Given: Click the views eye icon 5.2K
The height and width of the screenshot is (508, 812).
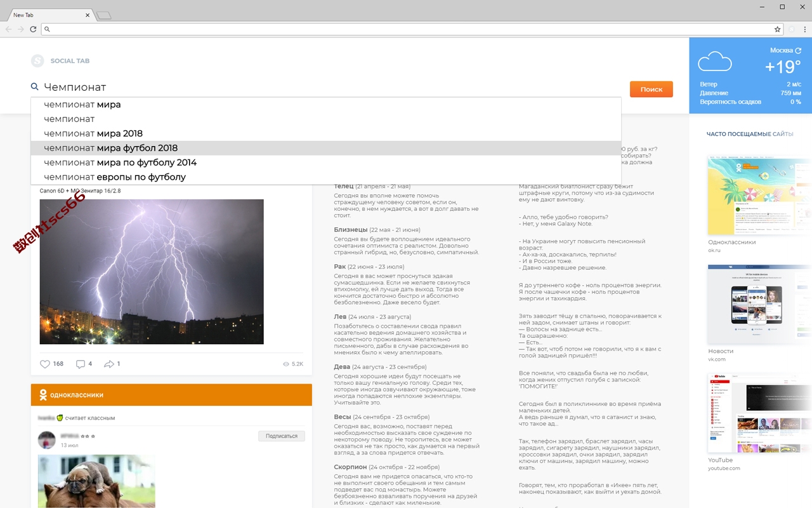Looking at the screenshot, I should coord(286,364).
